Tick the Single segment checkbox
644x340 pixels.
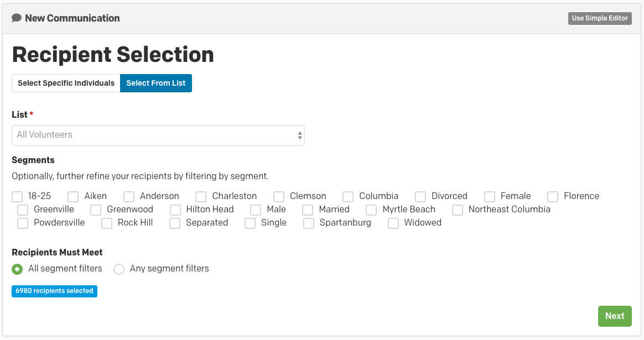tap(250, 223)
